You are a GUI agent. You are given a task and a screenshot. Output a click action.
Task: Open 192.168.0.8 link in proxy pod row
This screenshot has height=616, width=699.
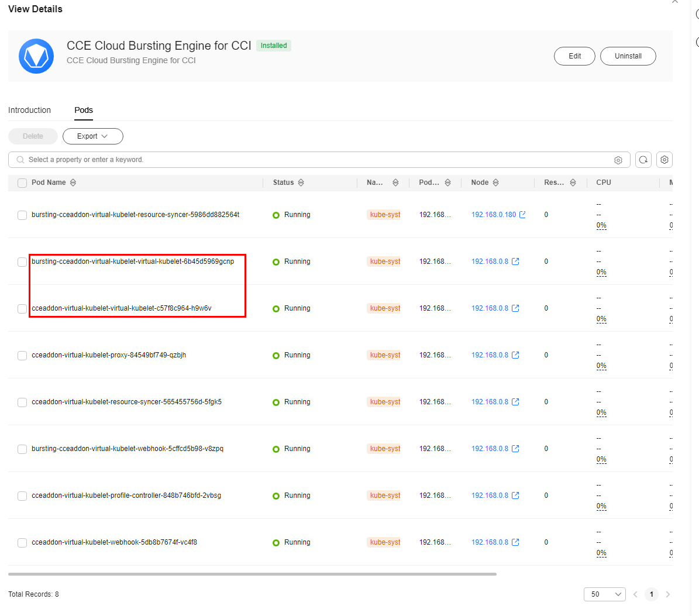pos(490,355)
